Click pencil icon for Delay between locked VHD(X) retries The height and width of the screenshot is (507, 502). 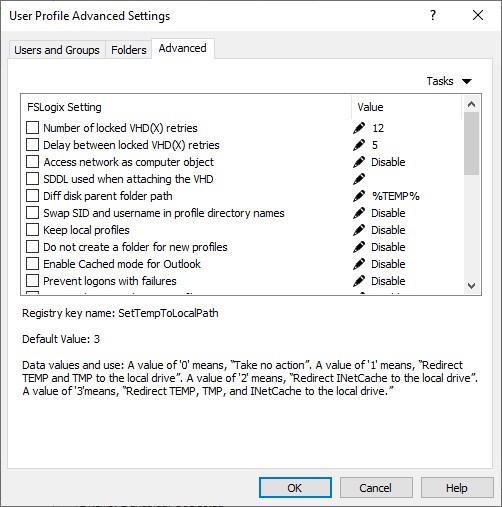pos(359,145)
